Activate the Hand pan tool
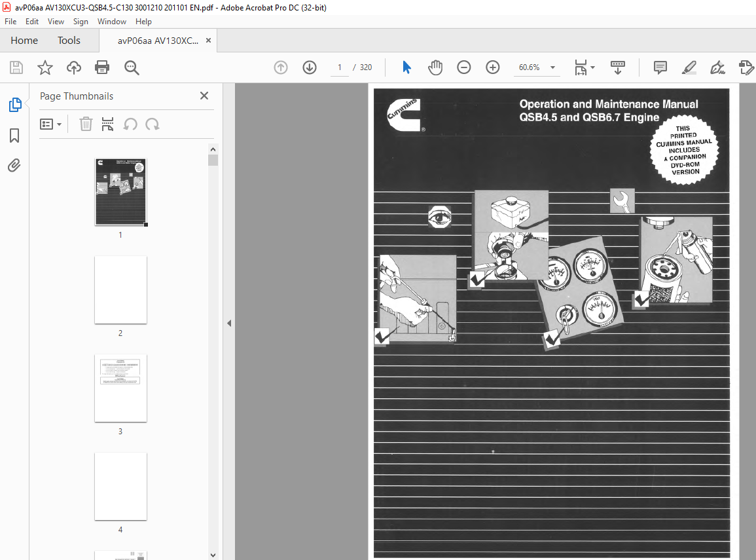 (x=435, y=67)
